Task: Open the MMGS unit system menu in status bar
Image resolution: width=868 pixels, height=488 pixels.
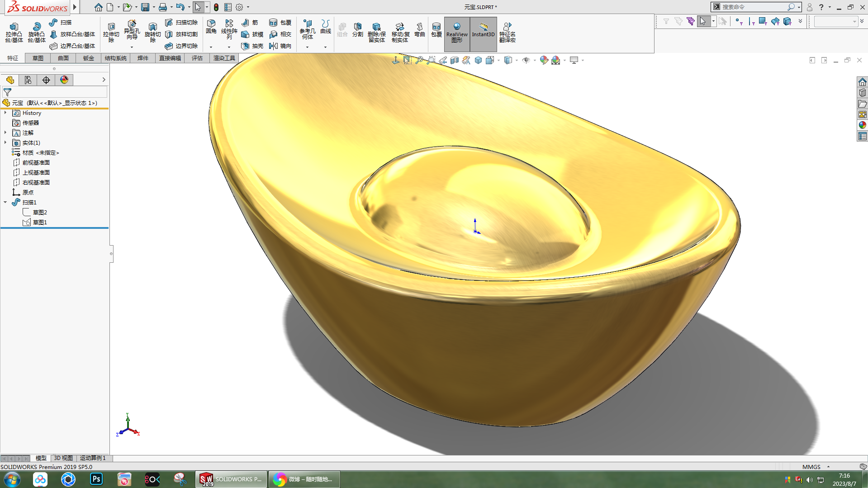Action: tap(816, 467)
